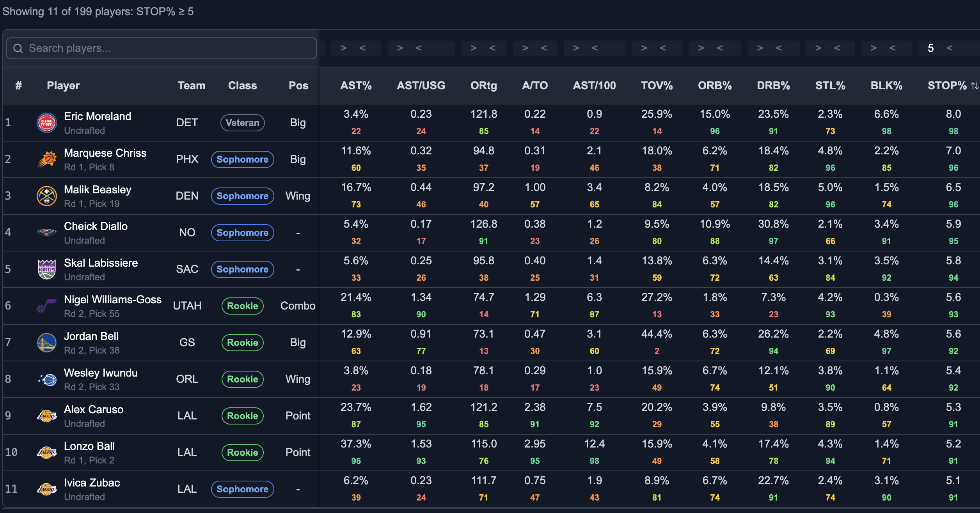The image size is (980, 513).
Task: Click the Utah Jazz logo for Nigel Williams-Goss
Action: [47, 306]
